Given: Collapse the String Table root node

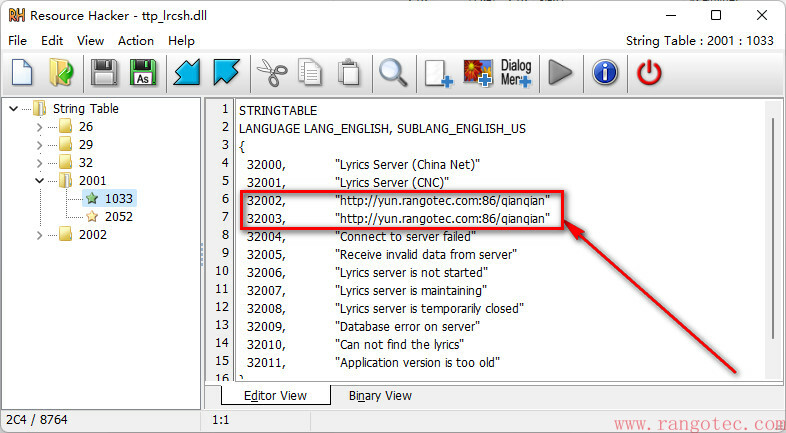Looking at the screenshot, I should [14, 109].
